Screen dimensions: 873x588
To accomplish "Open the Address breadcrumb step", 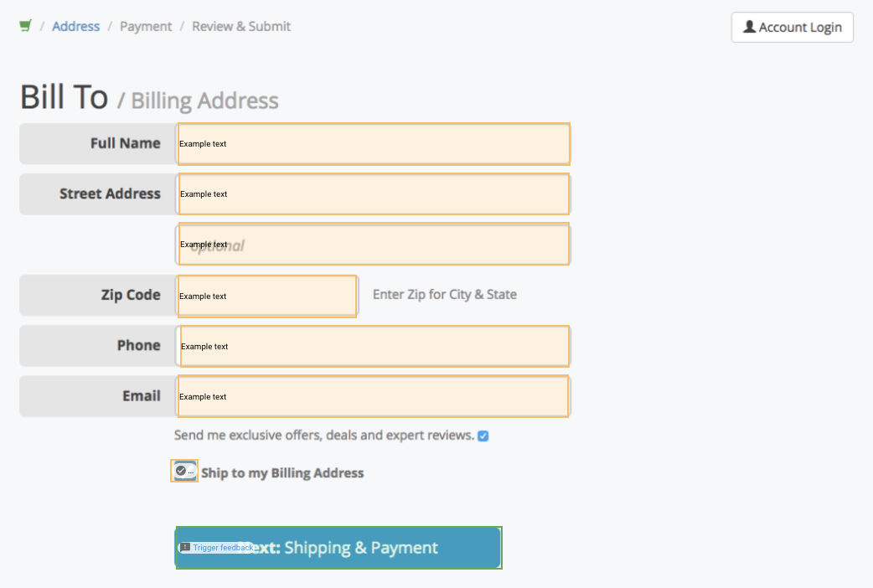I will pyautogui.click(x=75, y=26).
